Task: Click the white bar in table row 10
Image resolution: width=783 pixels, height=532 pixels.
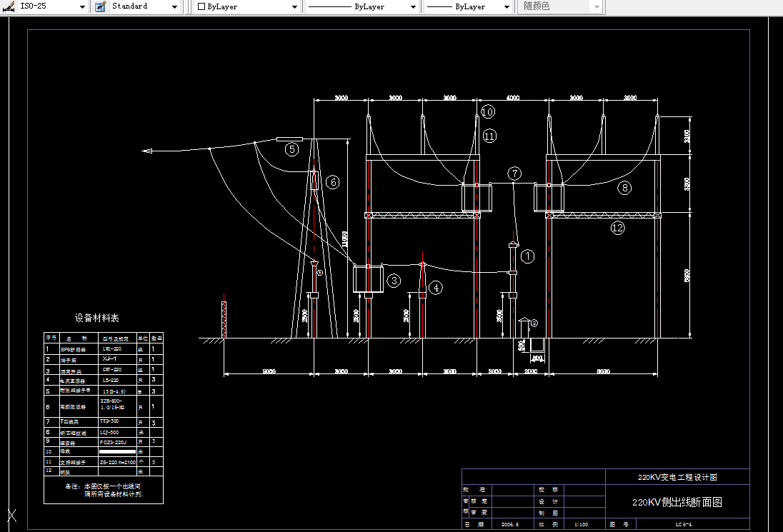Action: click(116, 452)
